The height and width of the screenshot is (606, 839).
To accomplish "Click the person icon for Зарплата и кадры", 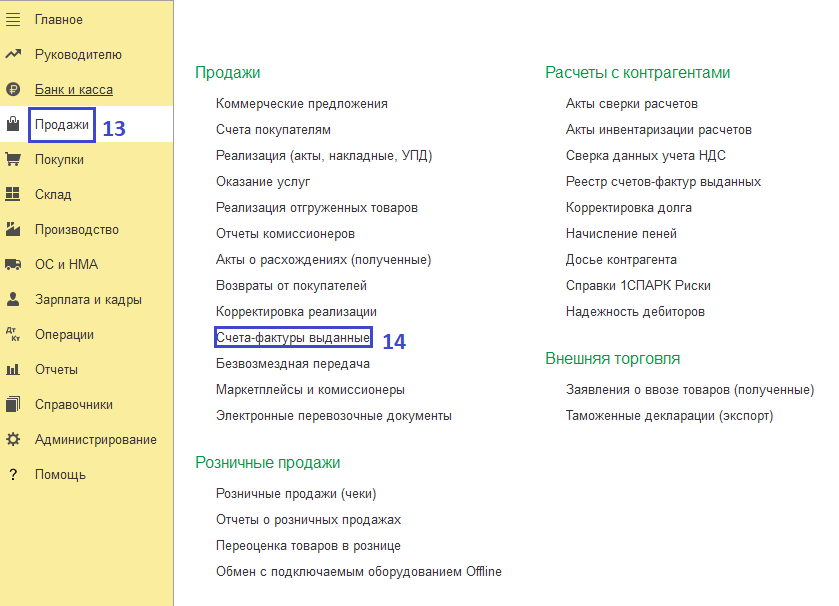I will tap(13, 300).
